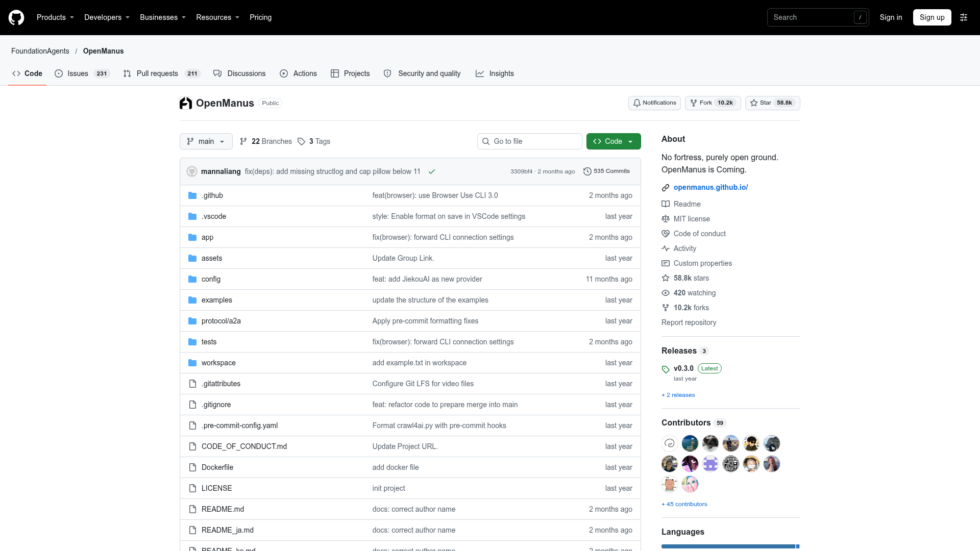The image size is (980, 551).
Task: Click the Sign in link
Action: coord(891,17)
